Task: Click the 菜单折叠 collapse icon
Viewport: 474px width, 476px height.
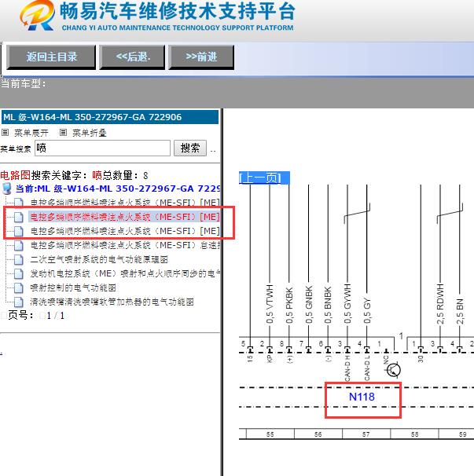Action: [x=63, y=133]
